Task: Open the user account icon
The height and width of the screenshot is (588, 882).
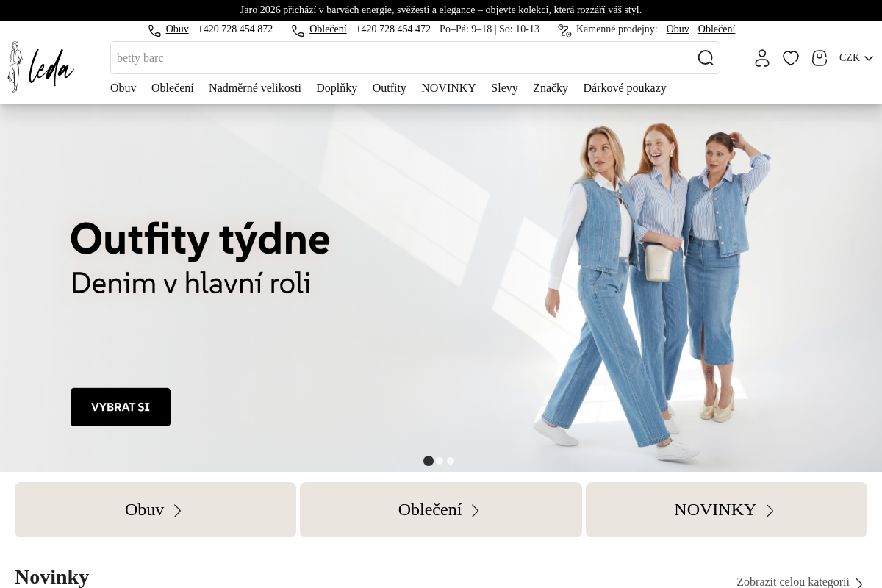Action: point(762,58)
